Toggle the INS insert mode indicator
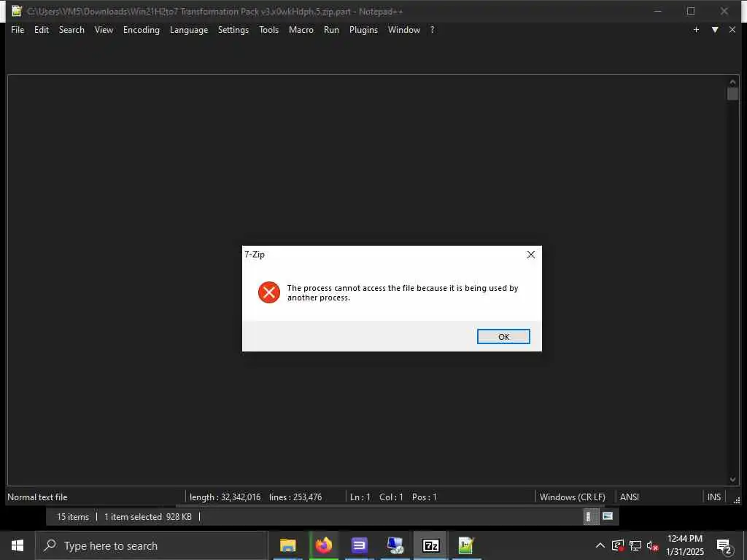747x560 pixels. tap(713, 497)
